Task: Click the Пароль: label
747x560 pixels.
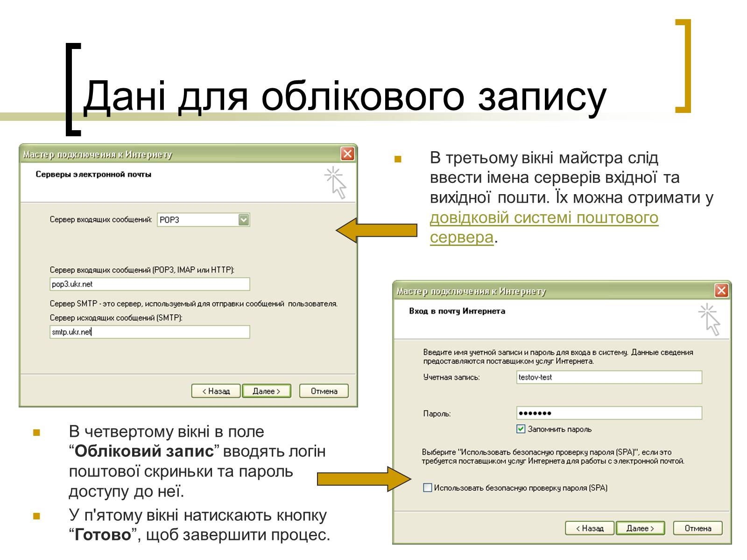Action: coord(437,413)
